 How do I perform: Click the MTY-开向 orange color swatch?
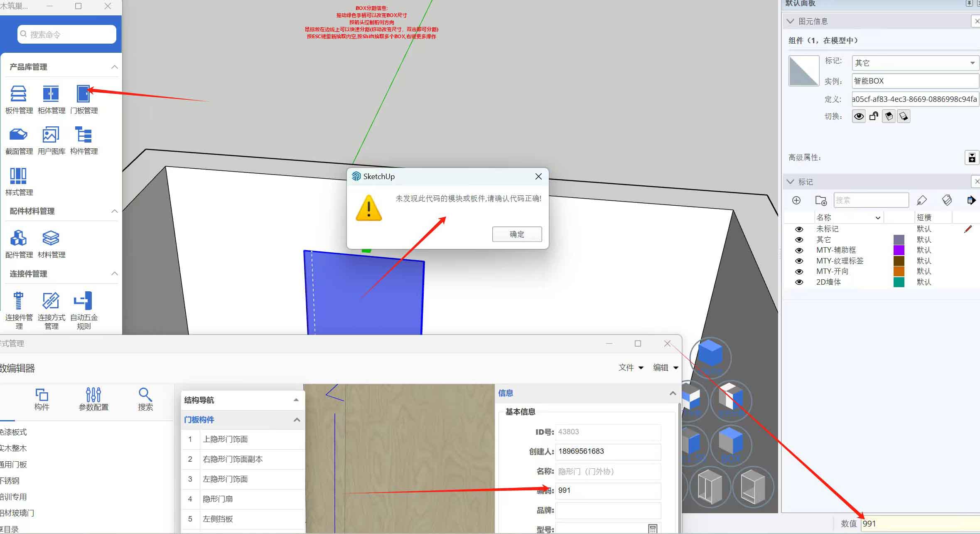[899, 271]
